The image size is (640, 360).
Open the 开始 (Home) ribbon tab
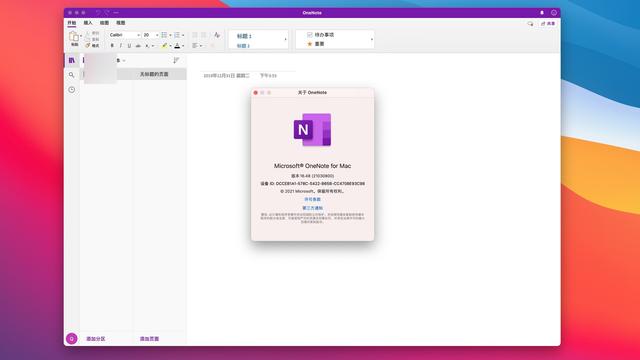(71, 23)
